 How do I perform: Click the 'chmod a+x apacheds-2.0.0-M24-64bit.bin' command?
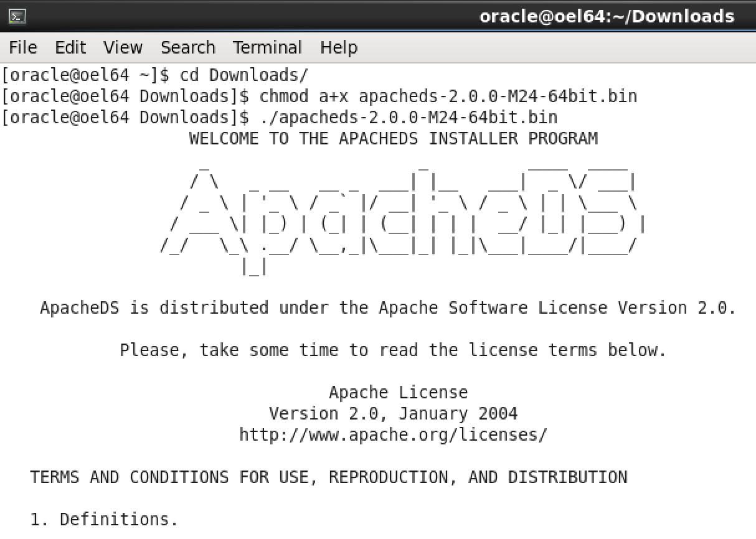(448, 96)
